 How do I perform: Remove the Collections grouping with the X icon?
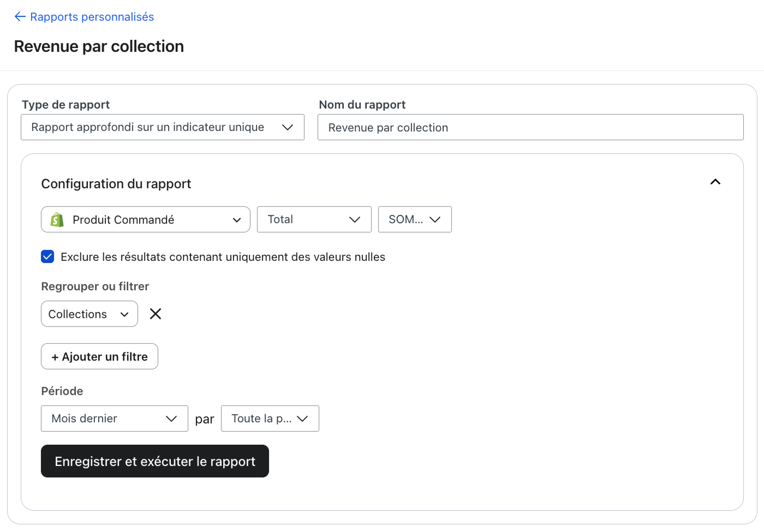pyautogui.click(x=156, y=314)
